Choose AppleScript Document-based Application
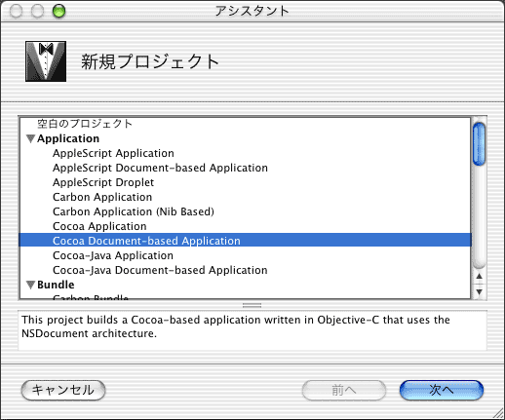This screenshot has width=505, height=420. pos(160,168)
